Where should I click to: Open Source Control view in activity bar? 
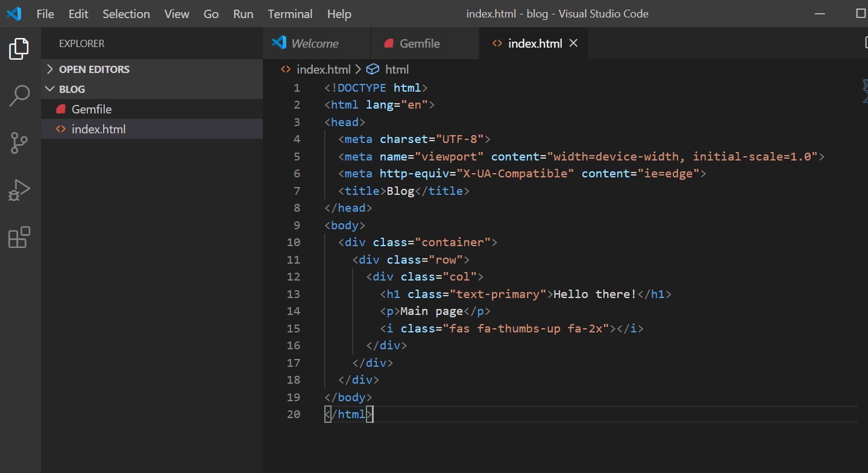click(19, 144)
